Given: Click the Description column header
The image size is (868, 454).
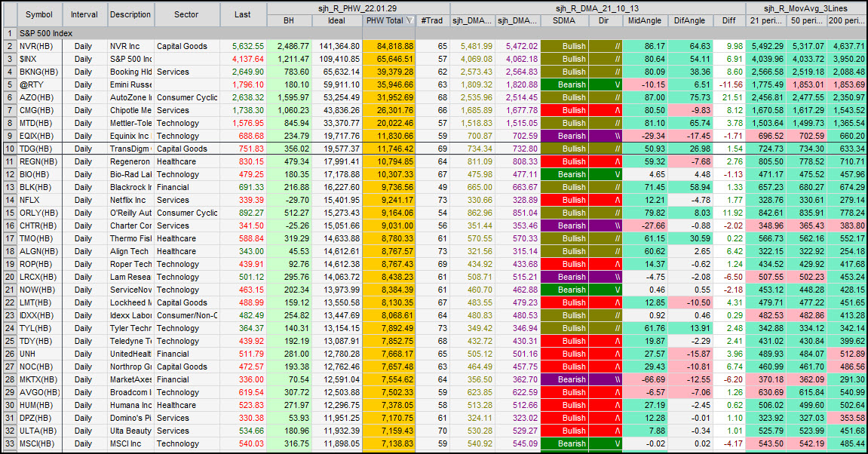Looking at the screenshot, I should [x=130, y=14].
